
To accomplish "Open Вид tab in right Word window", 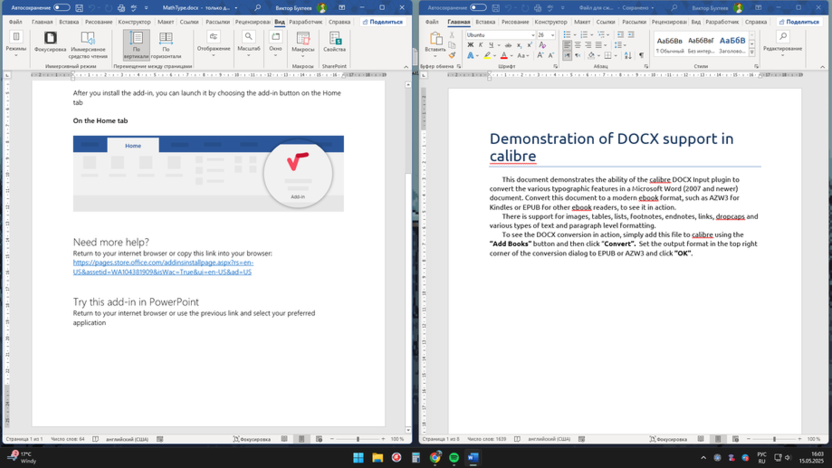I will 696,22.
